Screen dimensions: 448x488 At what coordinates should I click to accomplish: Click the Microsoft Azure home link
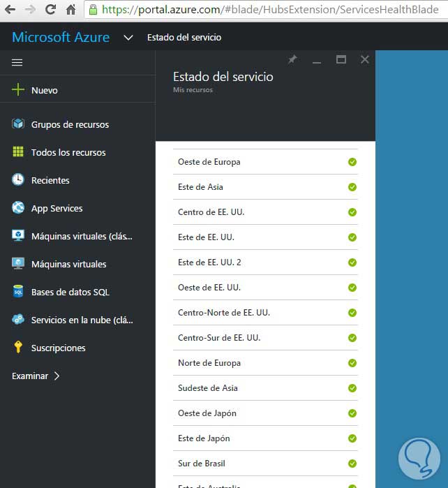pos(61,38)
